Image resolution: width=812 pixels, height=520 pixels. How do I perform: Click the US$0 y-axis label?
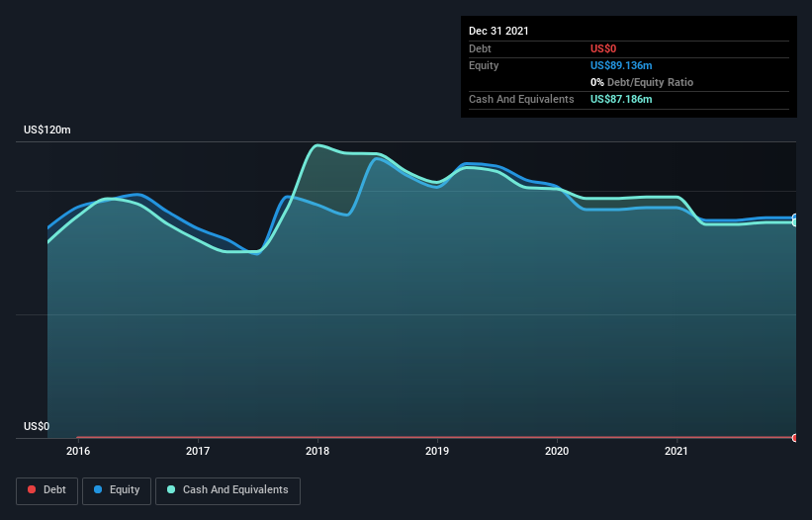pos(37,426)
